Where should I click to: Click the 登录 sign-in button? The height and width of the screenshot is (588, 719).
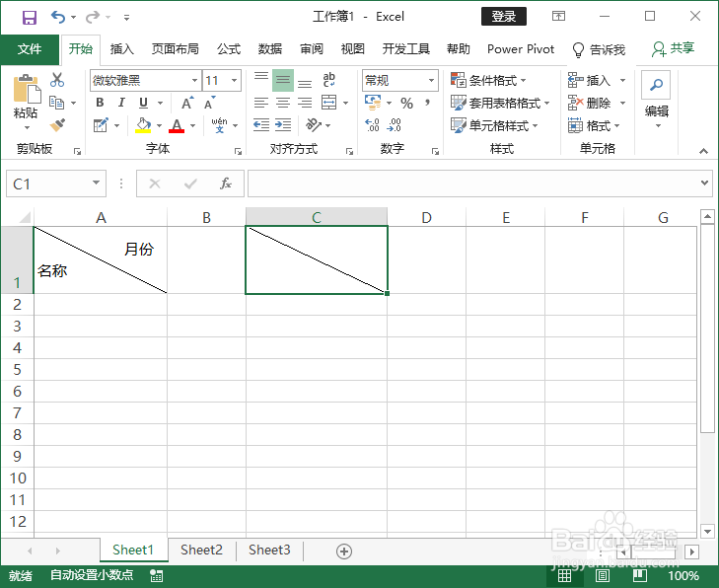(x=504, y=17)
